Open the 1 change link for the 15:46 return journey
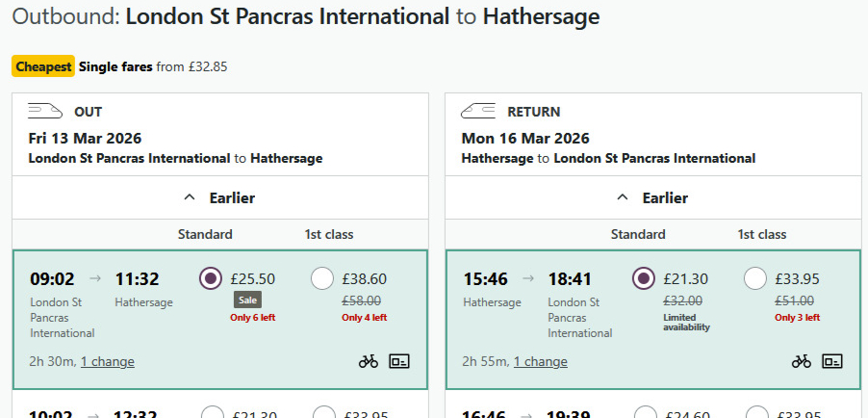This screenshot has width=868, height=418. [540, 361]
